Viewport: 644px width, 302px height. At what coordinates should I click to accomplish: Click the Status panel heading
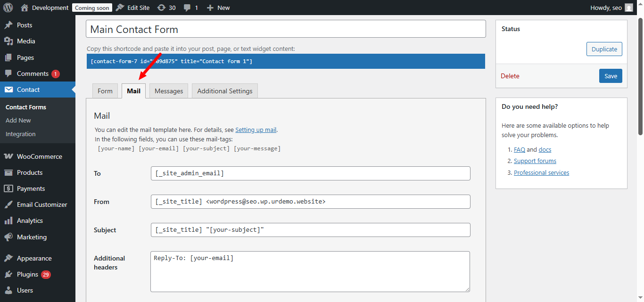click(511, 29)
